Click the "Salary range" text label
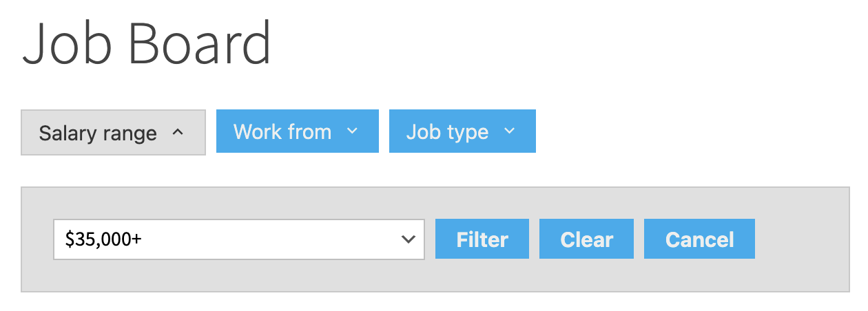Viewport: 868px width, 311px height. point(98,133)
